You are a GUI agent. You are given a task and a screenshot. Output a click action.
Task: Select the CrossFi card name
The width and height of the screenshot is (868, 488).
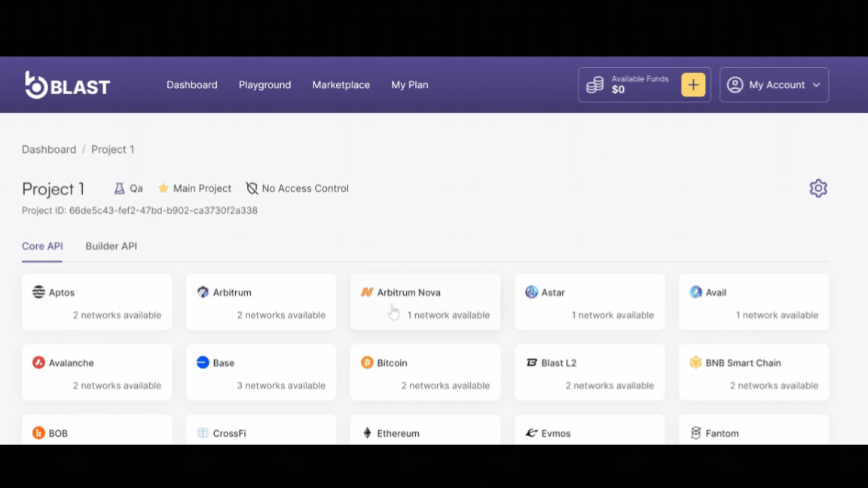coord(229,433)
